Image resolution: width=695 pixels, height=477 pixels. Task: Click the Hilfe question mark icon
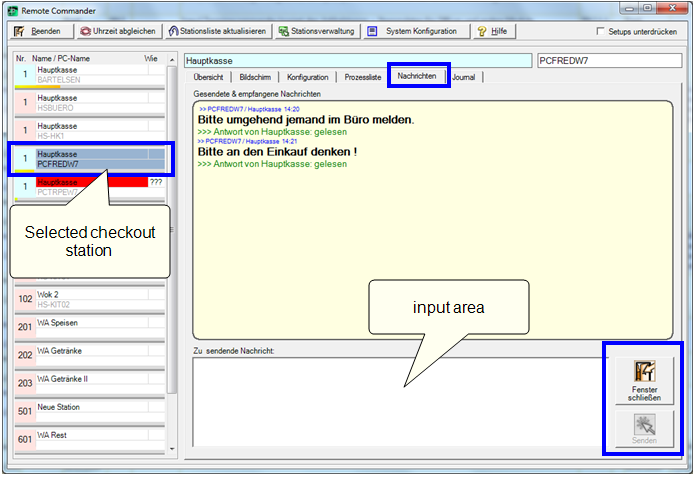coord(481,31)
